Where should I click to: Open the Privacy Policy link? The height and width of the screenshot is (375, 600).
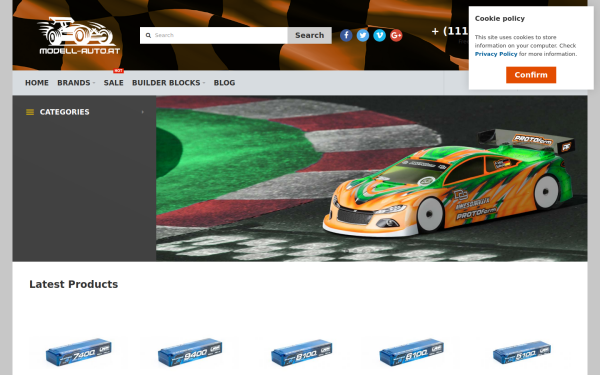[496, 54]
